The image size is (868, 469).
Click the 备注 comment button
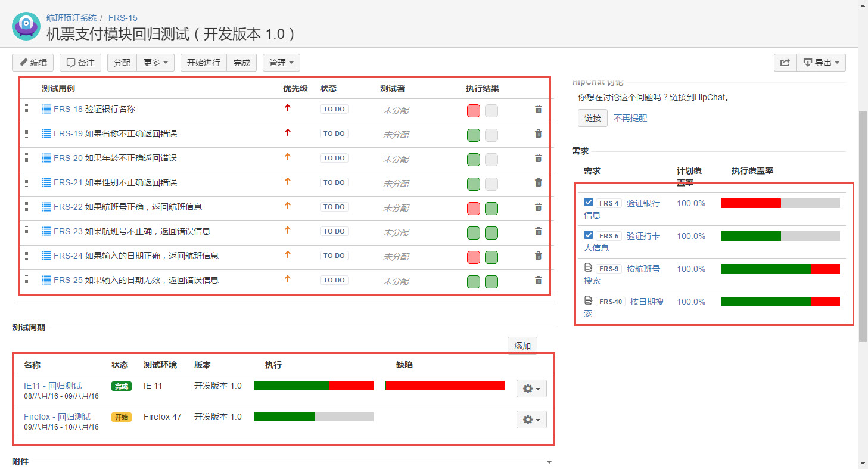coord(80,63)
